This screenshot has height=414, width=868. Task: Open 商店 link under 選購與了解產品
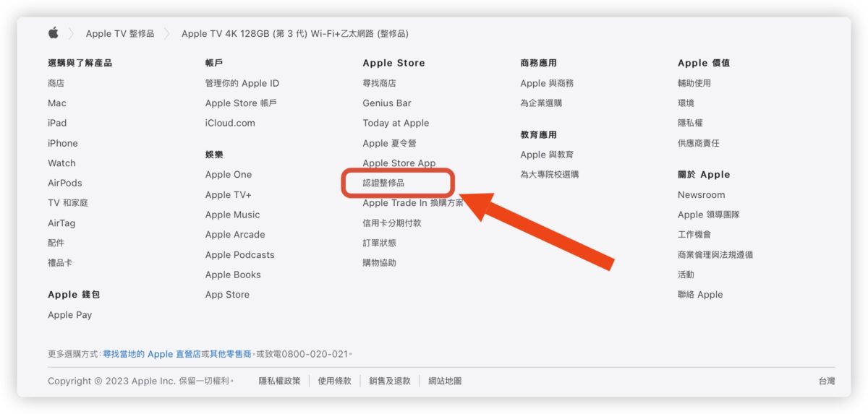click(56, 83)
